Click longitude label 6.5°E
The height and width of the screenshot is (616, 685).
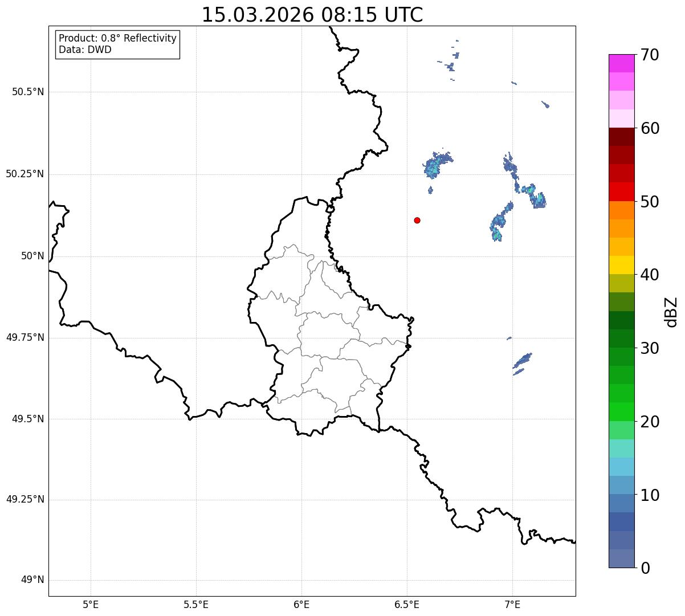tap(407, 605)
